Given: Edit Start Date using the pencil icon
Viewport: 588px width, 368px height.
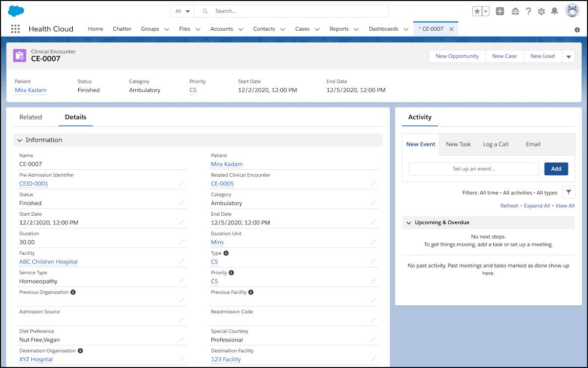Looking at the screenshot, I should 181,222.
